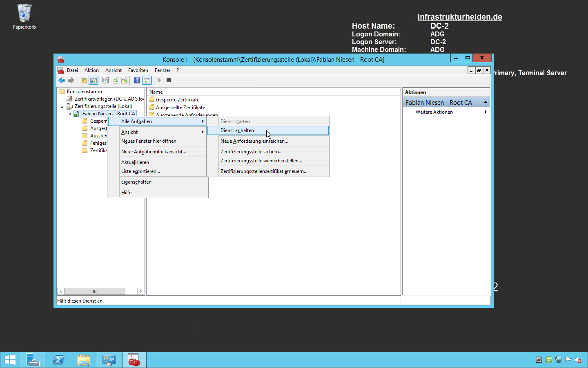This screenshot has height=368, width=588.
Task: Toggle Show/Hide Console Tree toolbar button
Action: point(94,81)
